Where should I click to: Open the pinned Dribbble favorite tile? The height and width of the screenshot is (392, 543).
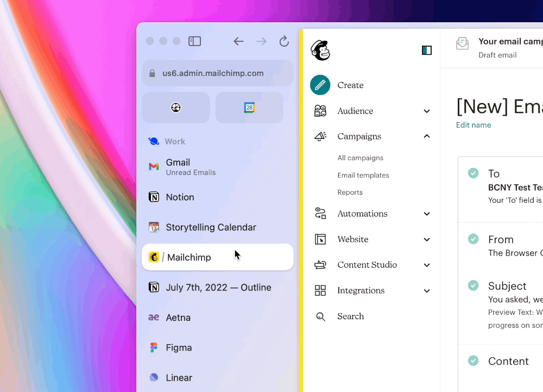[176, 108]
